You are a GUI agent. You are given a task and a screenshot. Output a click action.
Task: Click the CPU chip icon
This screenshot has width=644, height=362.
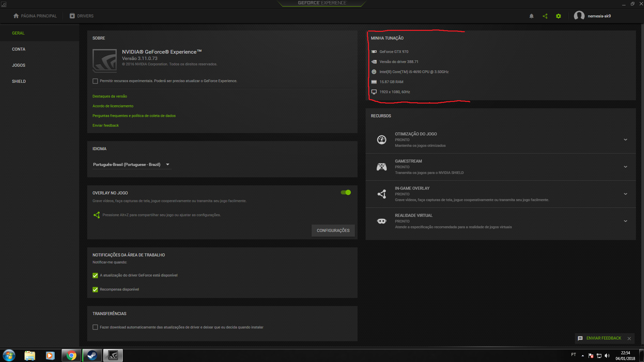(x=374, y=72)
